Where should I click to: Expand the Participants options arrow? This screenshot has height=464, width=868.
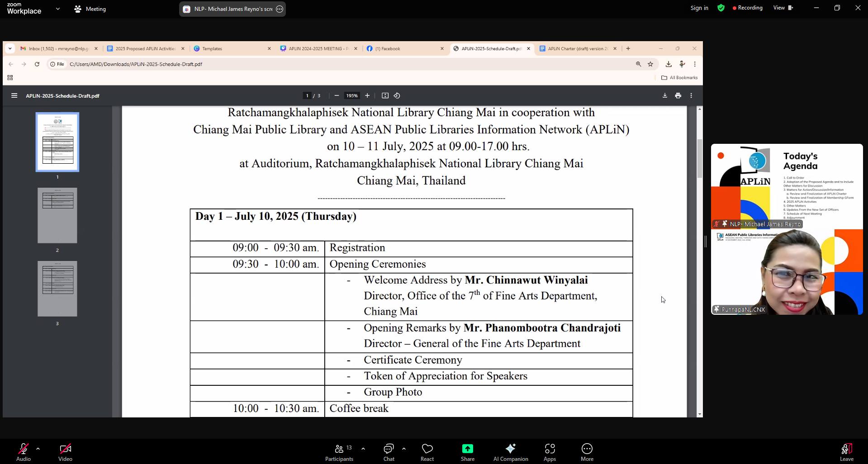coord(363,449)
